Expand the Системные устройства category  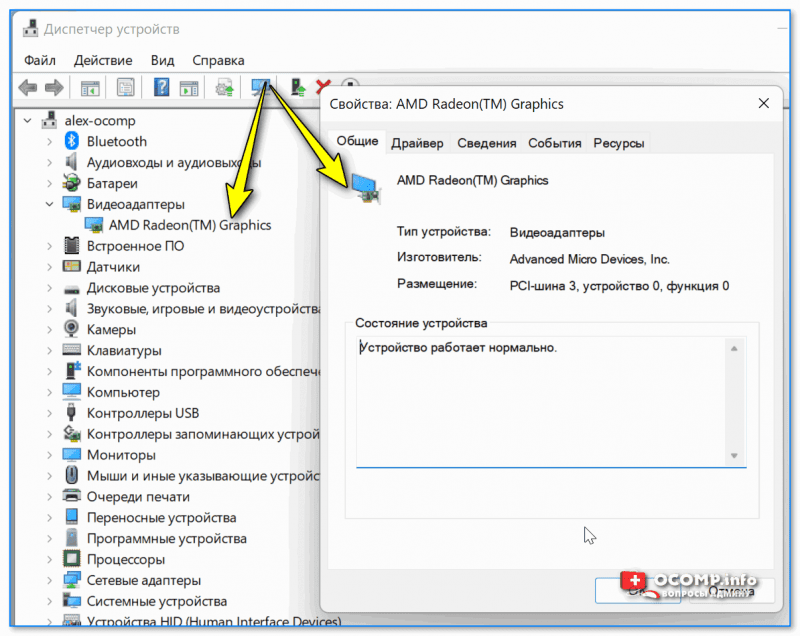click(49, 601)
